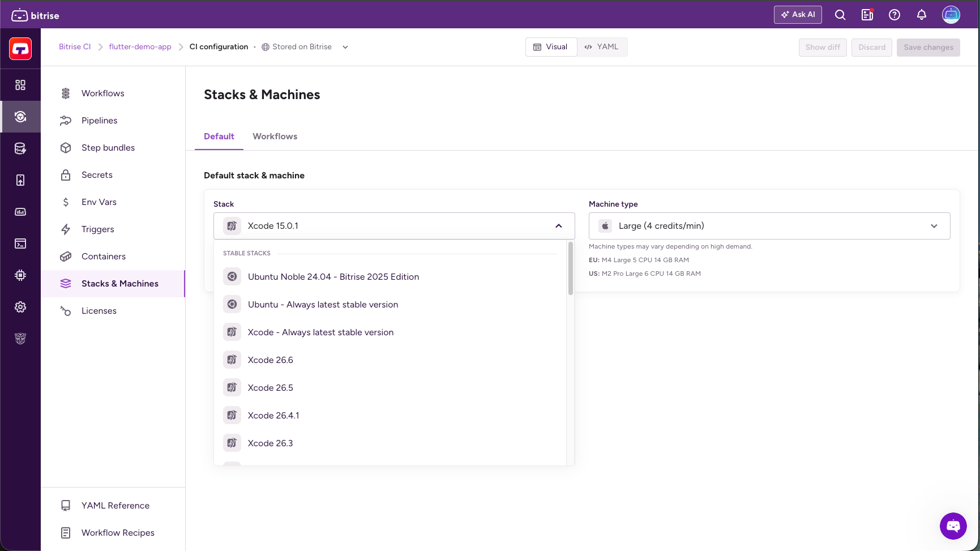Open the insights chart icon in left rail
The image size is (980, 551).
tap(20, 212)
